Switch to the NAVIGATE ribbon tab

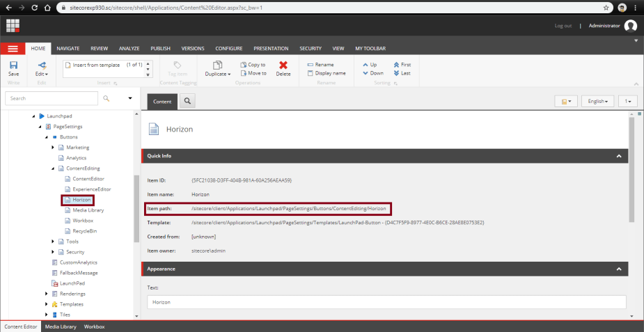(x=68, y=49)
